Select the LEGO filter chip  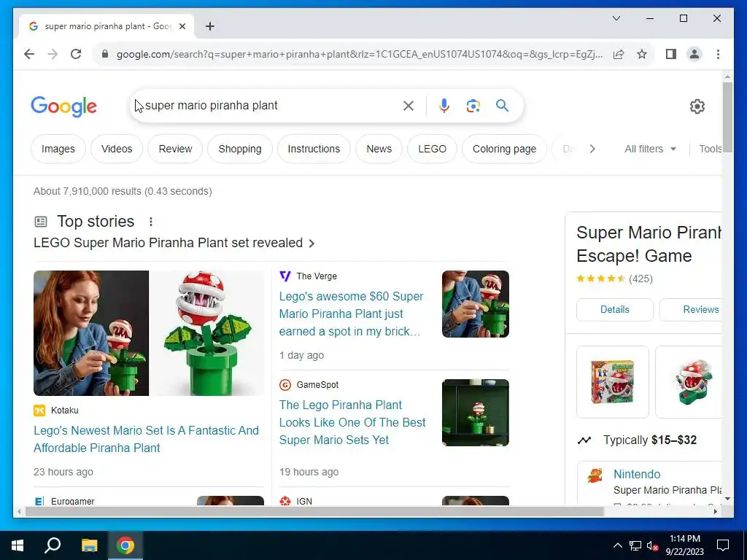pyautogui.click(x=432, y=149)
